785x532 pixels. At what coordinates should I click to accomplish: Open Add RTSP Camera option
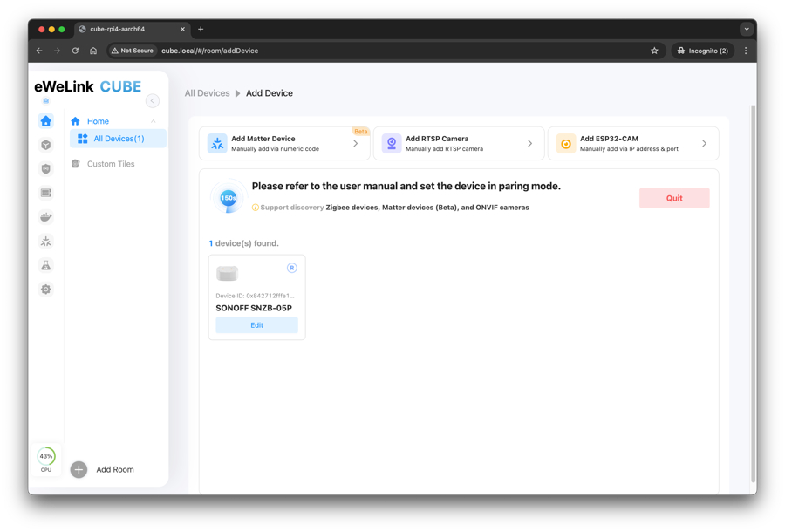point(458,144)
